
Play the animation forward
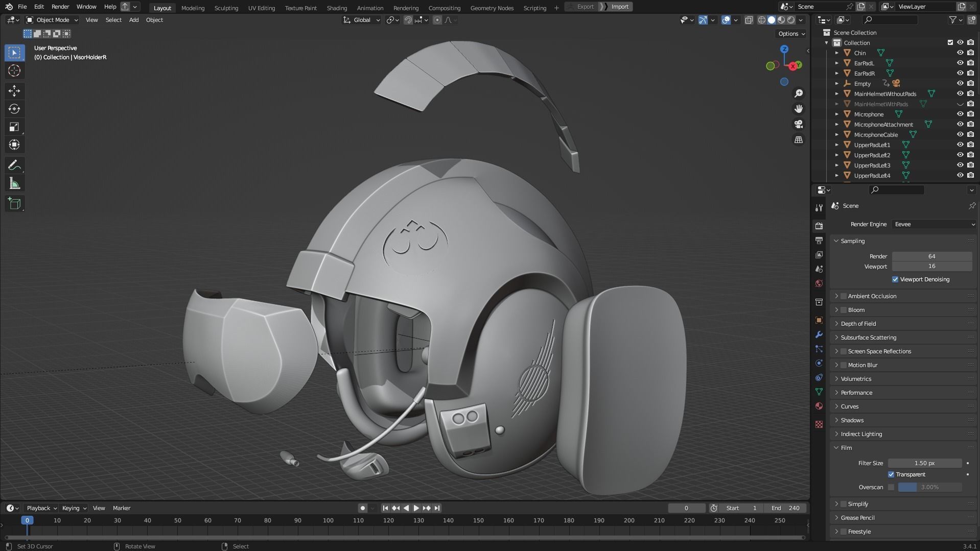pos(416,508)
